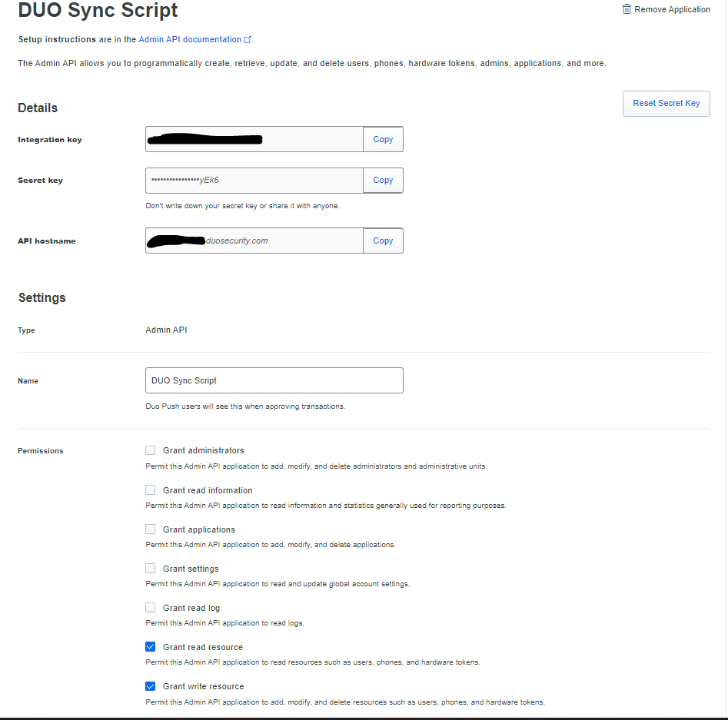Click the 'Duo Push users will see this' hint
Screen dimensions: 728x720
click(x=245, y=406)
